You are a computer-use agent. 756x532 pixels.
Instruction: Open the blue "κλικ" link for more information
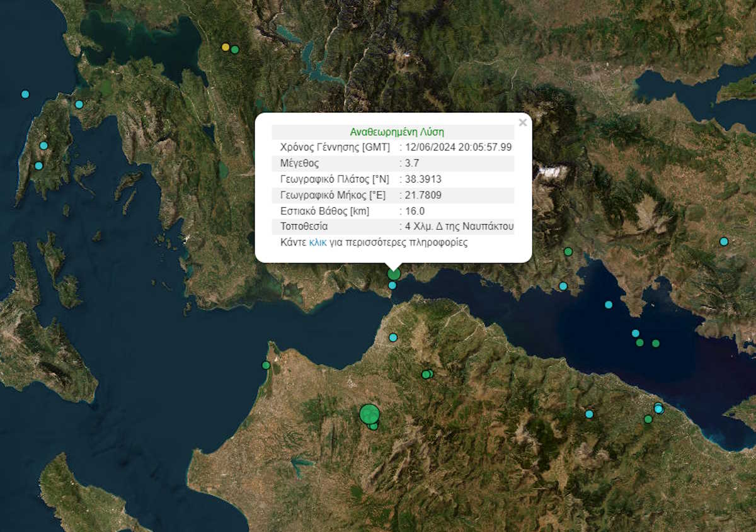[x=318, y=242]
